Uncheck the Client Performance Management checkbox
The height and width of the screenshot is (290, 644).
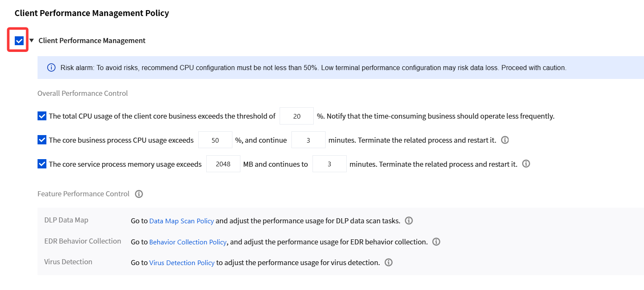(19, 41)
